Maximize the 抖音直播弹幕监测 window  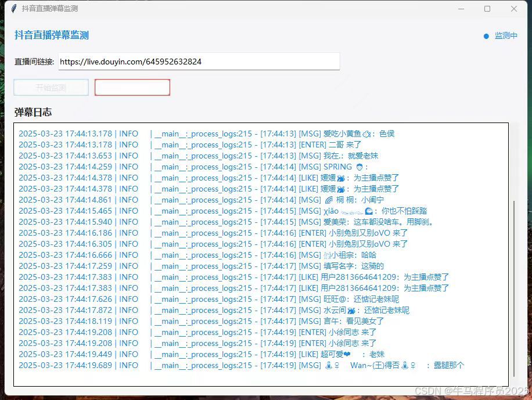[487, 9]
